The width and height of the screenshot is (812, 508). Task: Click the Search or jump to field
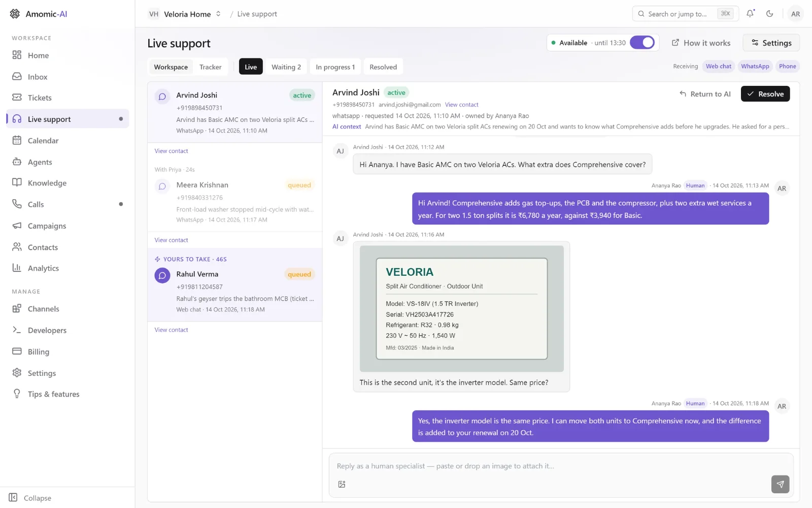tap(685, 14)
